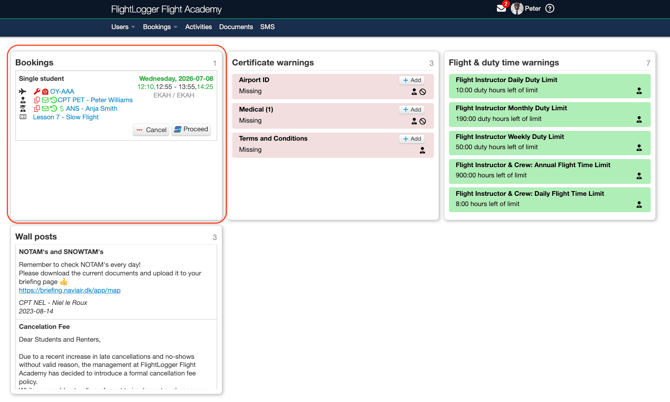Click the green envelope icon beside Peter Williams
Screen dimensions: 670x402
click(x=45, y=100)
